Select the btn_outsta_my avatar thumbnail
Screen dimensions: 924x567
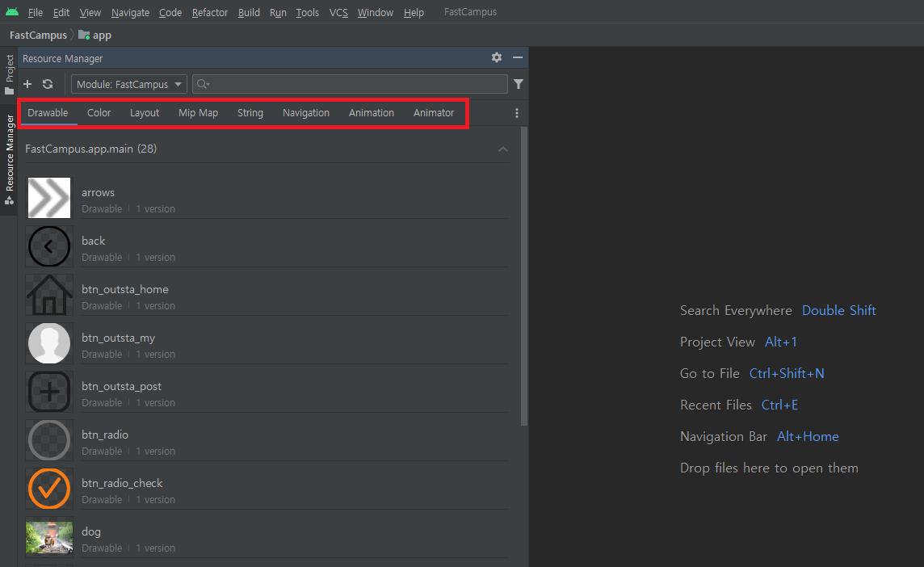coord(49,343)
